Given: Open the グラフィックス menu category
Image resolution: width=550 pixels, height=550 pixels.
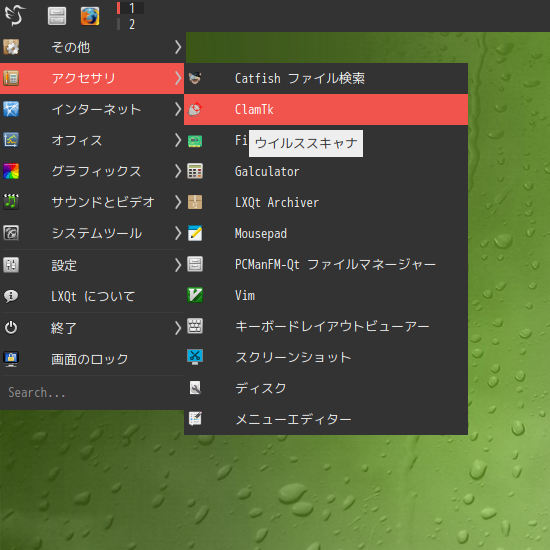Looking at the screenshot, I should pos(92,171).
